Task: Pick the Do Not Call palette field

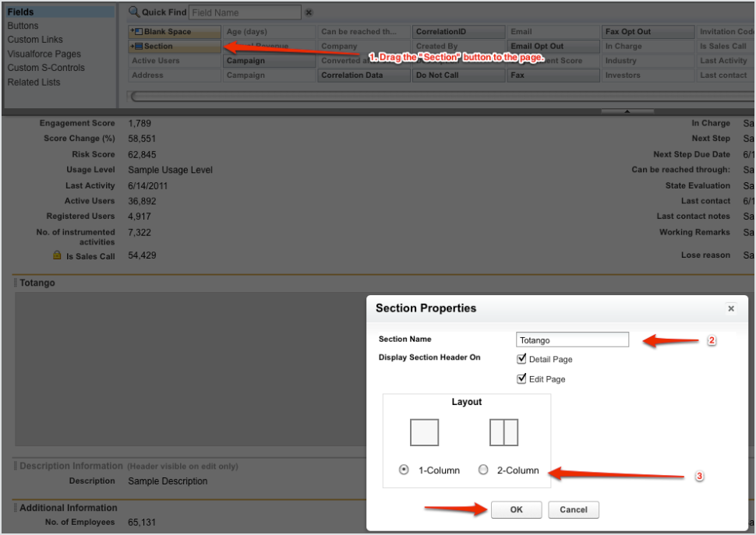Action: click(x=458, y=75)
